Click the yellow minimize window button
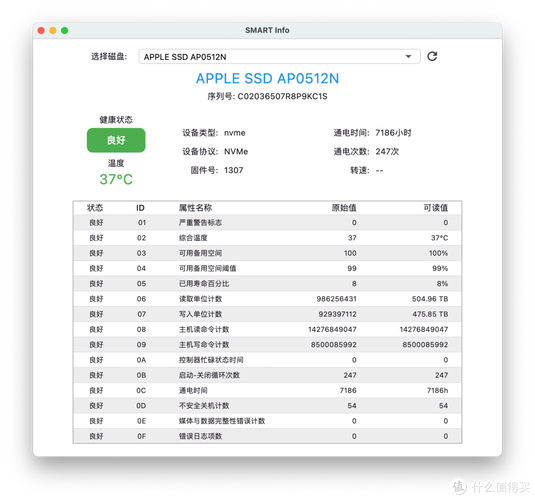Image resolution: width=535 pixels, height=500 pixels. pyautogui.click(x=53, y=30)
